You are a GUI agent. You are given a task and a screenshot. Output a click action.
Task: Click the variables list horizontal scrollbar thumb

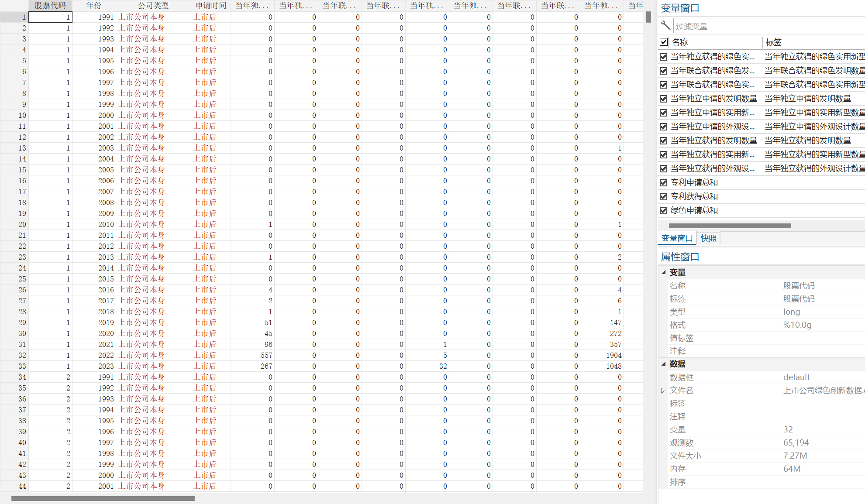coord(730,226)
